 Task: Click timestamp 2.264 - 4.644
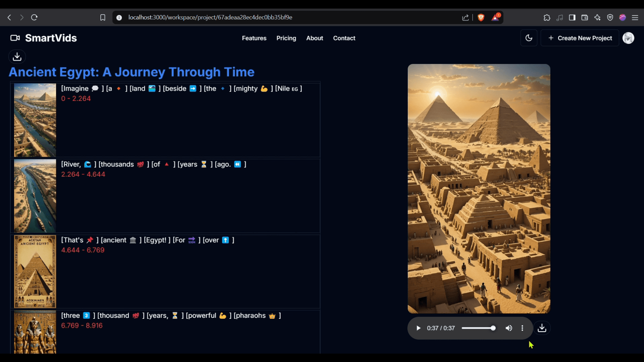(83, 174)
